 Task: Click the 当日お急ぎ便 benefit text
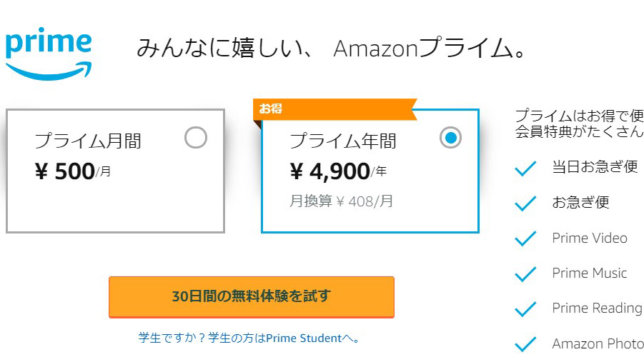594,168
